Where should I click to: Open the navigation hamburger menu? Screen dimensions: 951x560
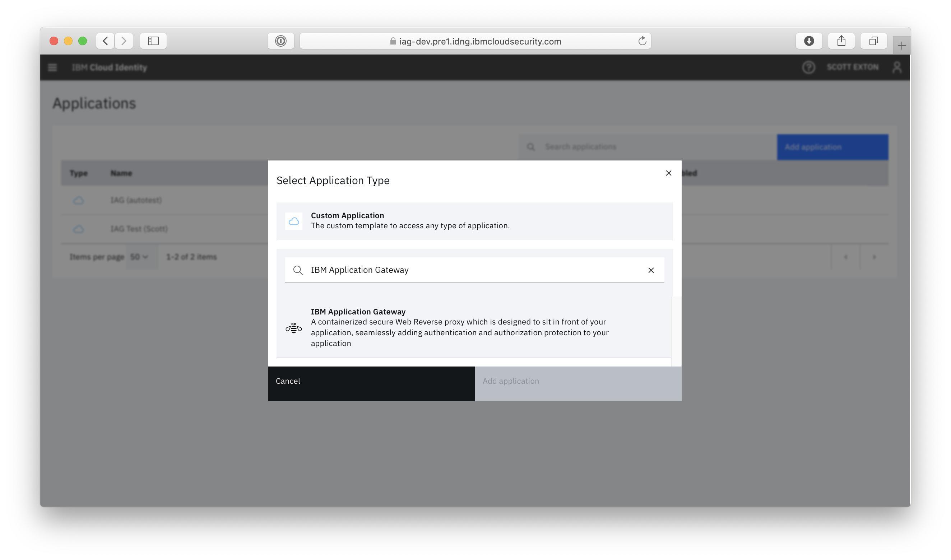click(52, 67)
